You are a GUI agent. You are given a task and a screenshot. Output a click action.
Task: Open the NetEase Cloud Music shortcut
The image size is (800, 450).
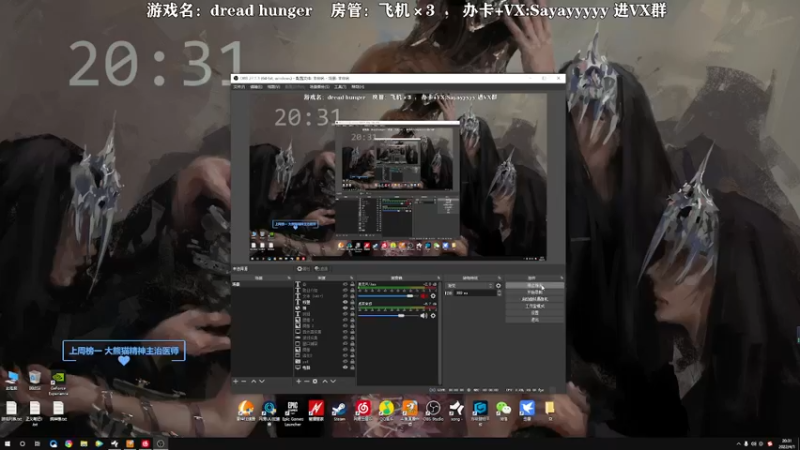point(363,411)
